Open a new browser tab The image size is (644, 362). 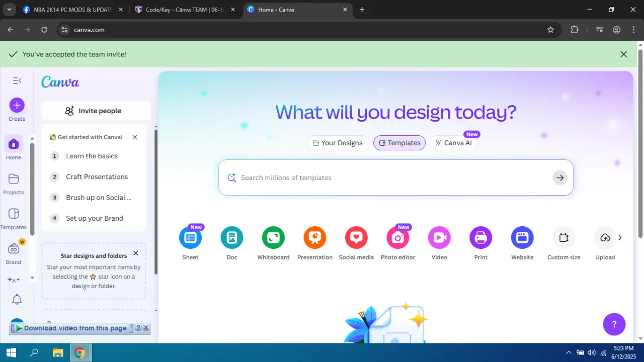tap(362, 10)
